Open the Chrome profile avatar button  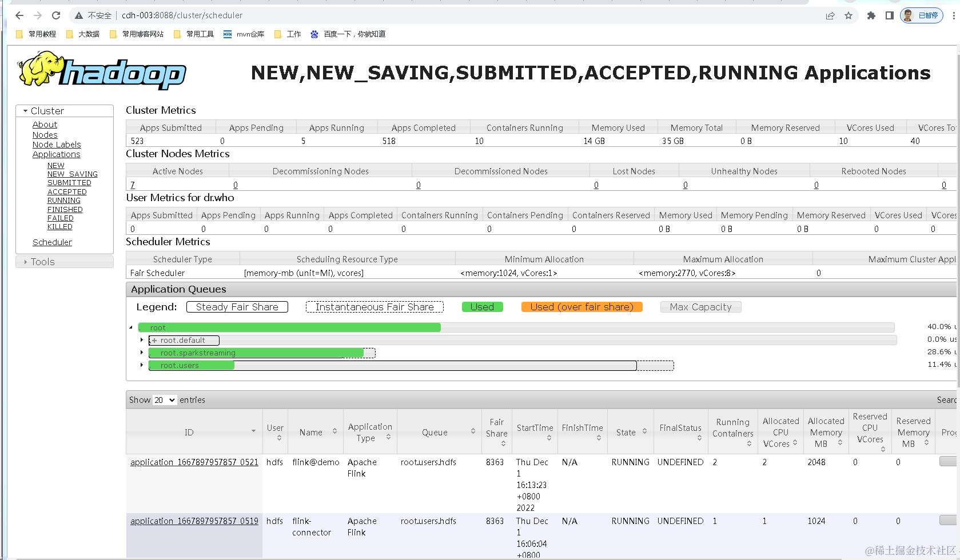coord(922,15)
